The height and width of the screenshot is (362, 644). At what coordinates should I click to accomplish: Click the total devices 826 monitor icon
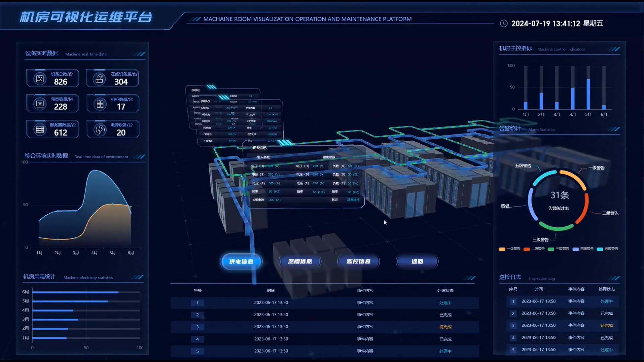[x=40, y=79]
